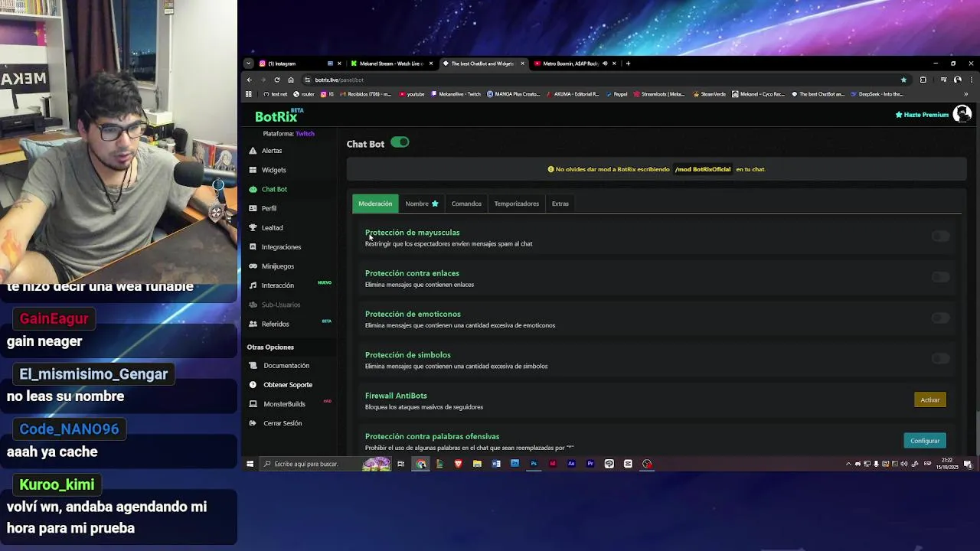Open tab search dropdown arrow
Screen dimensions: 980x551
pos(249,64)
